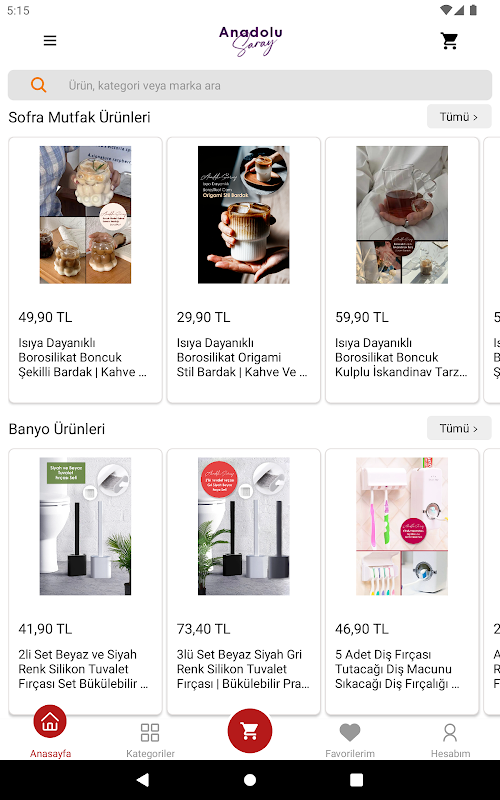This screenshot has height=800, width=500.
Task: Tap the Android back navigation button
Action: click(143, 780)
